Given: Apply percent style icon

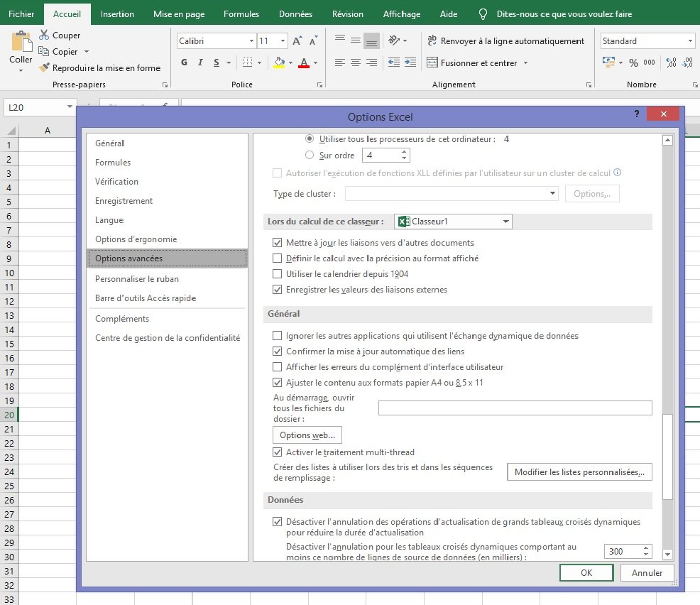Looking at the screenshot, I should 633,62.
